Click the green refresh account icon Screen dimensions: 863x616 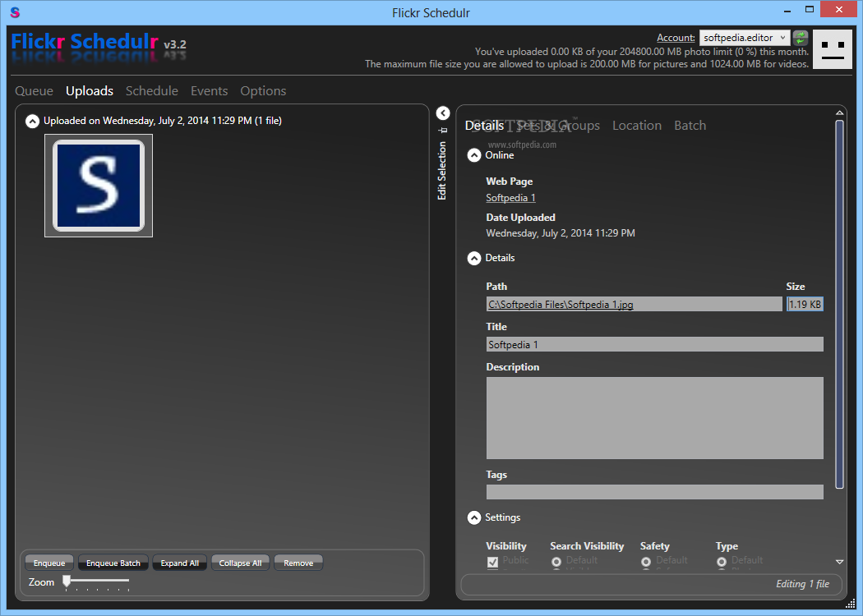(801, 38)
